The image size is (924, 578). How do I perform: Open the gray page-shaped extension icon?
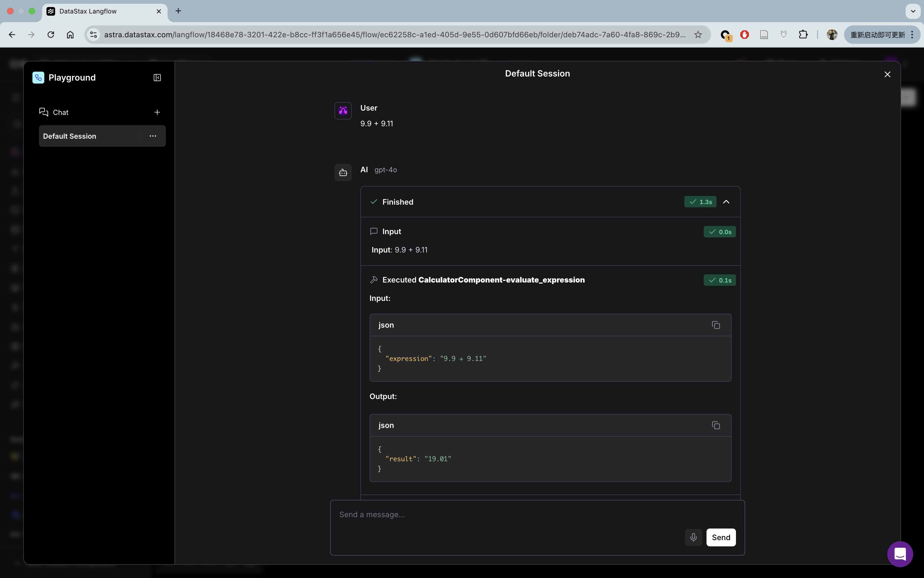tap(764, 35)
